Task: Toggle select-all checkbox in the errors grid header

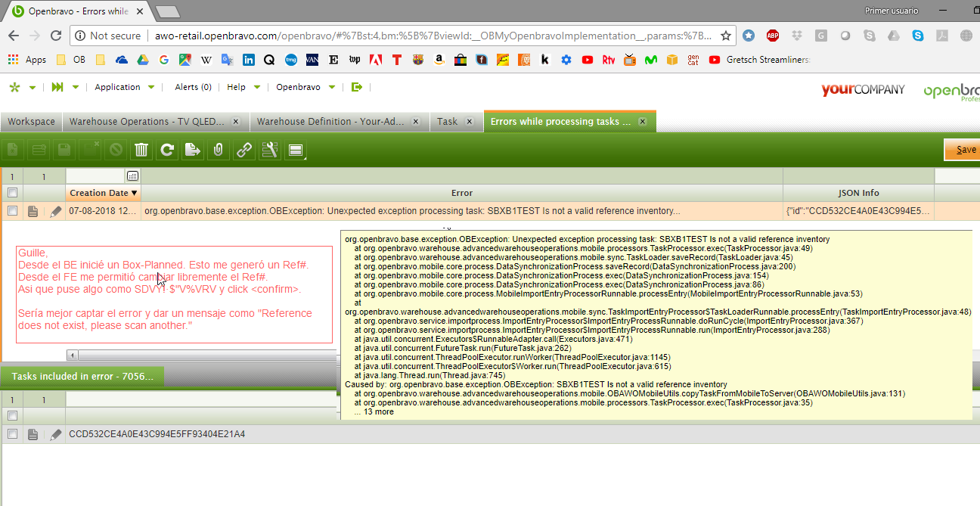Action: tap(12, 193)
